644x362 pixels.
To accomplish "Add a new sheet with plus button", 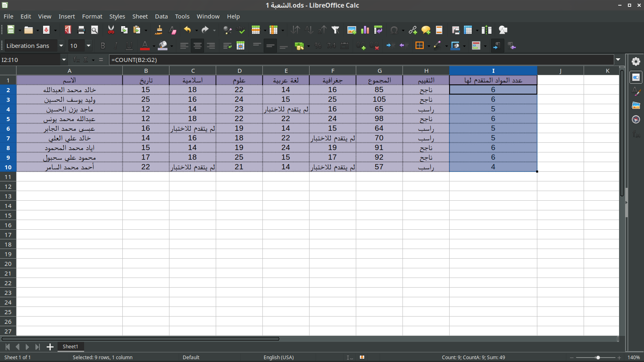I will [50, 347].
